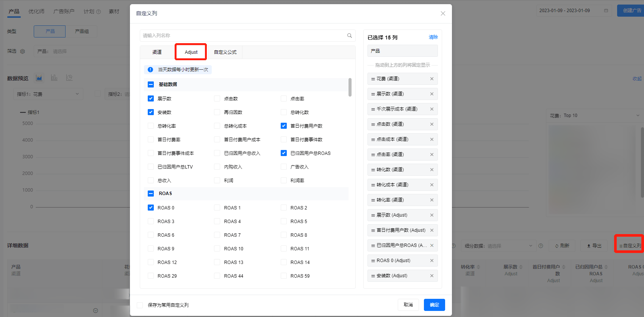
Task: Click the search magnifier icon
Action: pyautogui.click(x=350, y=36)
